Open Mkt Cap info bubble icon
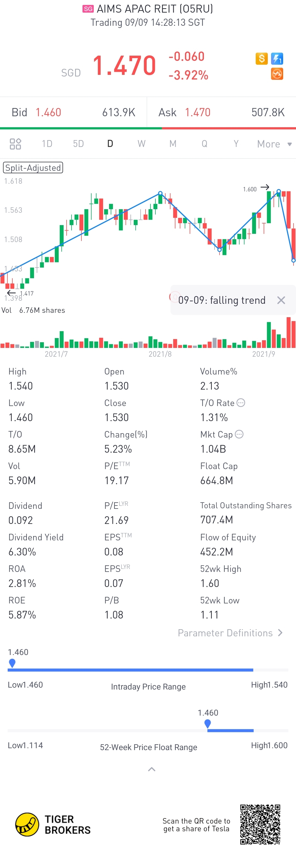The height and width of the screenshot is (868, 296). [239, 434]
